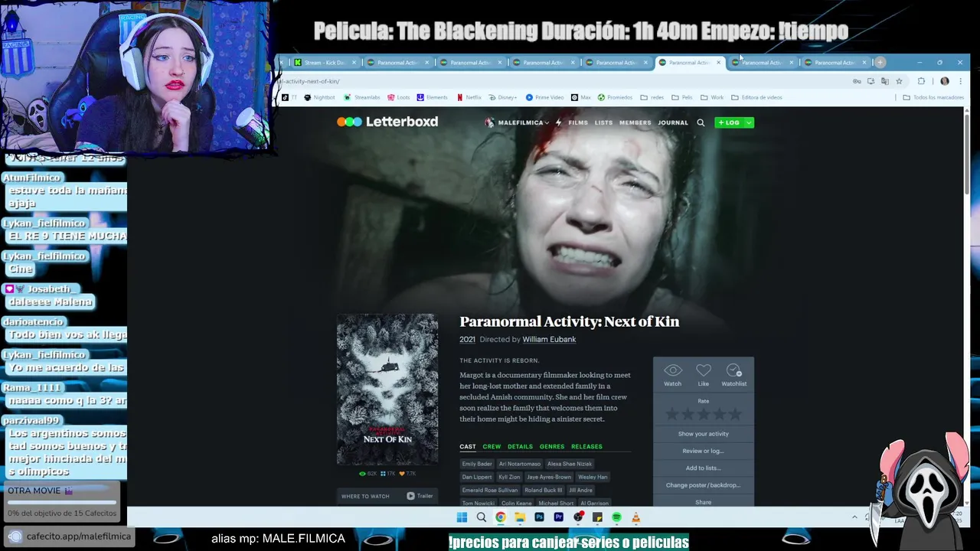This screenshot has width=980, height=551.
Task: Open Adobe Premiere Pro from taskbar
Action: click(558, 517)
